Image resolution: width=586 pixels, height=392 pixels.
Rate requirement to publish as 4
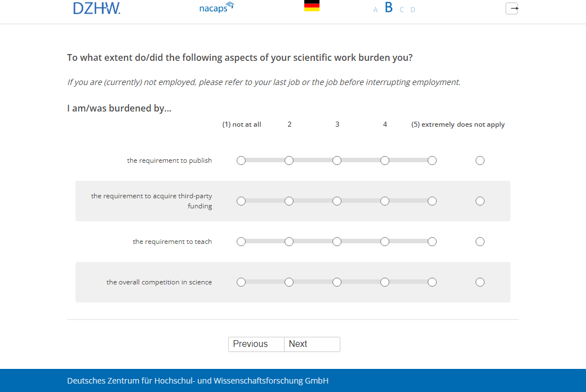pyautogui.click(x=385, y=161)
